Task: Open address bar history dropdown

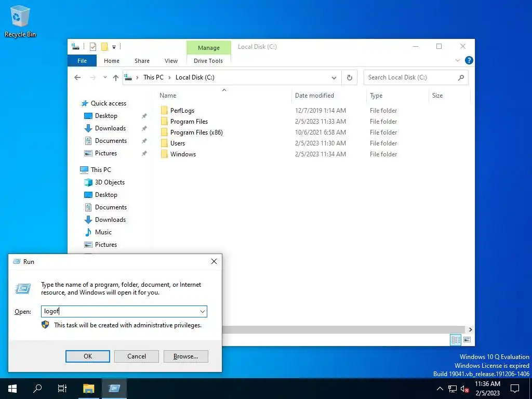Action: 334,78
